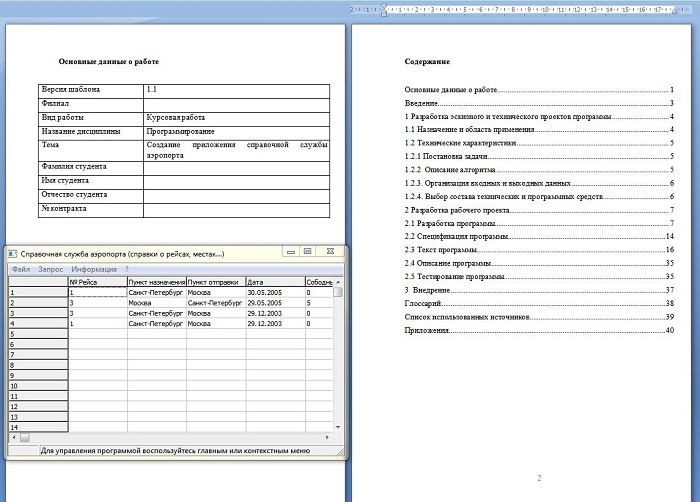Click the right indent marker on the Word ruler
The width and height of the screenshot is (700, 502).
coord(675,10)
